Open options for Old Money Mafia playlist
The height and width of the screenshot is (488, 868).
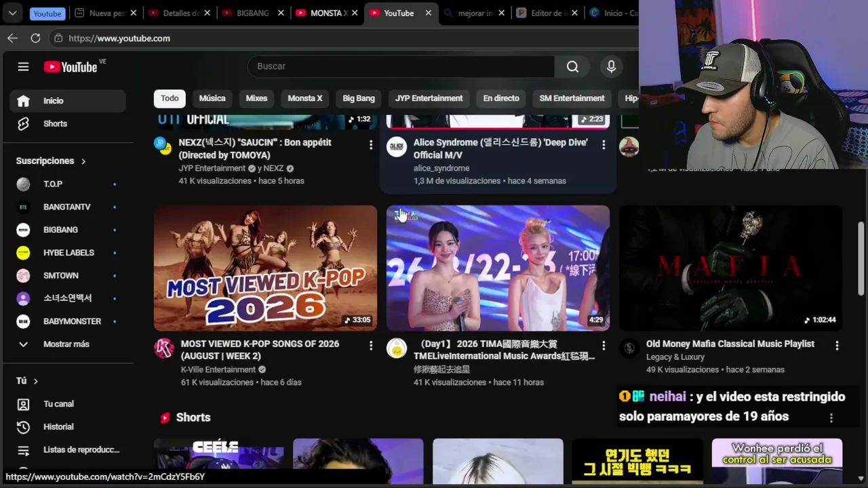point(836,346)
